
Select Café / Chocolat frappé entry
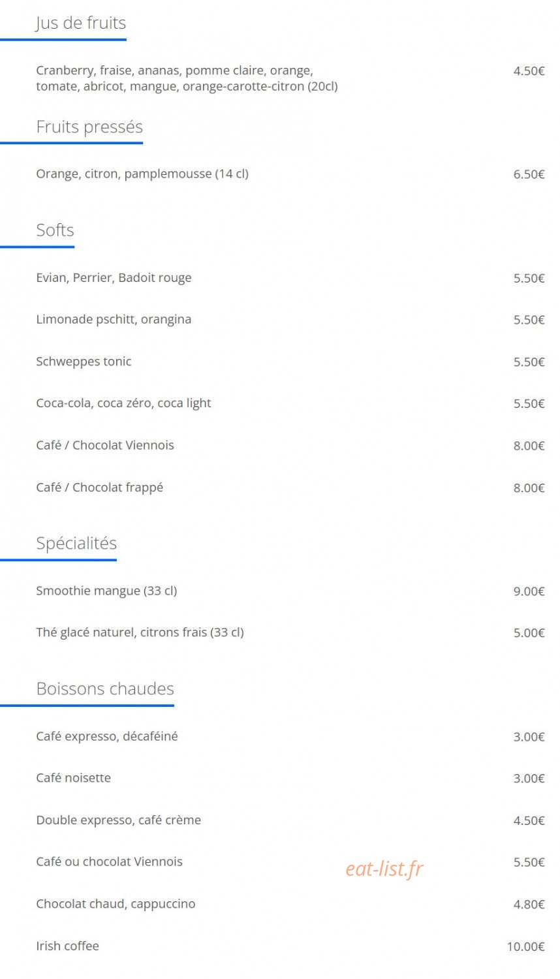click(x=99, y=488)
